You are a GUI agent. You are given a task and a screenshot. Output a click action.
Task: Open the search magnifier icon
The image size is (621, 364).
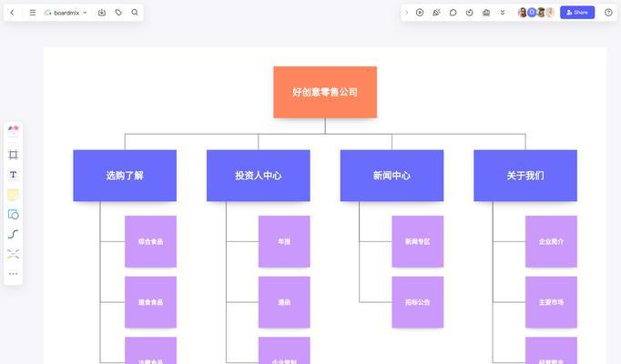pyautogui.click(x=135, y=13)
